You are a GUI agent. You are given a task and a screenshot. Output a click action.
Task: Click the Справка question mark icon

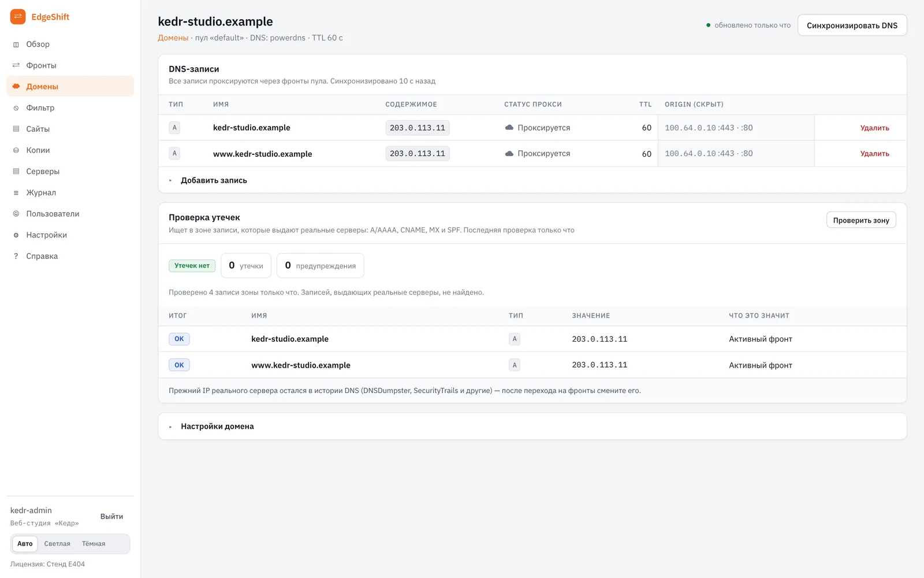click(16, 256)
